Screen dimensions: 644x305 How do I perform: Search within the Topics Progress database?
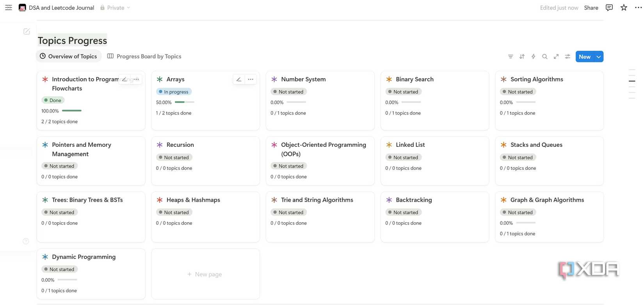[x=545, y=57]
